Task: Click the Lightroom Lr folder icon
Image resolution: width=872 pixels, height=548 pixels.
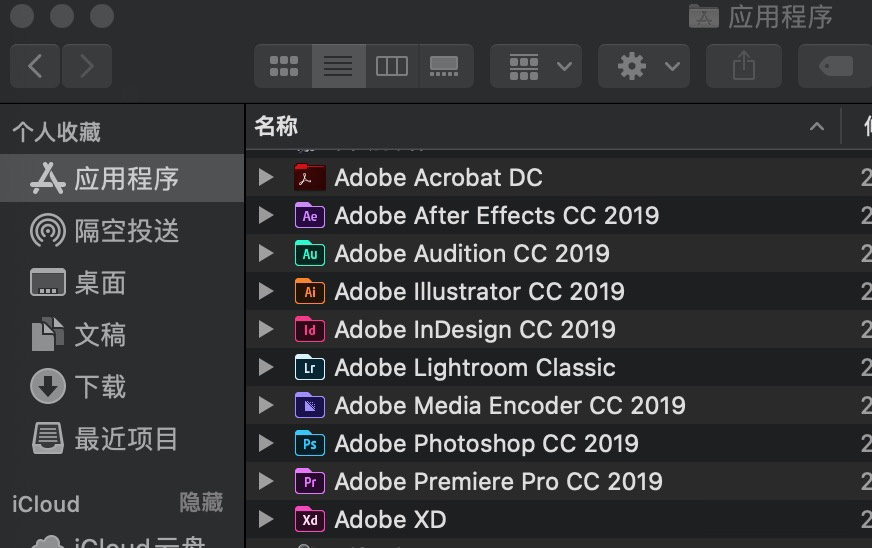Action: [x=310, y=367]
